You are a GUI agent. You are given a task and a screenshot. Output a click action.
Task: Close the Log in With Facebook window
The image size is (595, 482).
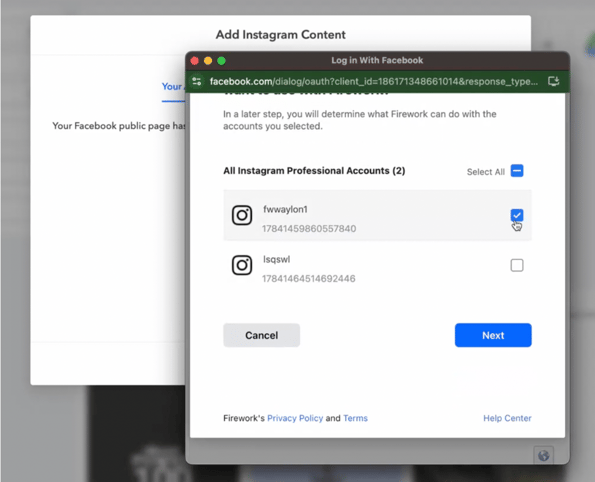click(195, 61)
